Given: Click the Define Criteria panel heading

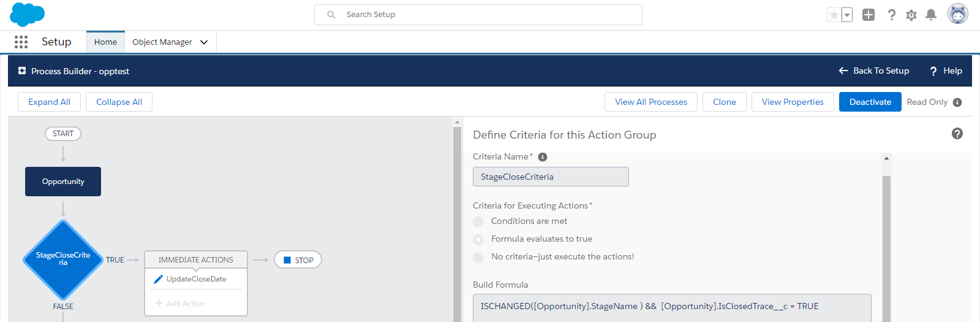Looking at the screenshot, I should click(565, 135).
